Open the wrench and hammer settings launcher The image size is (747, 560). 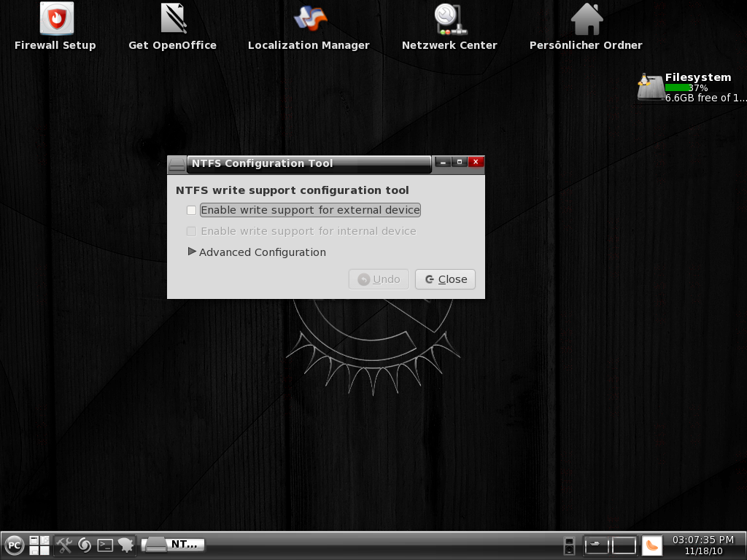point(65,545)
